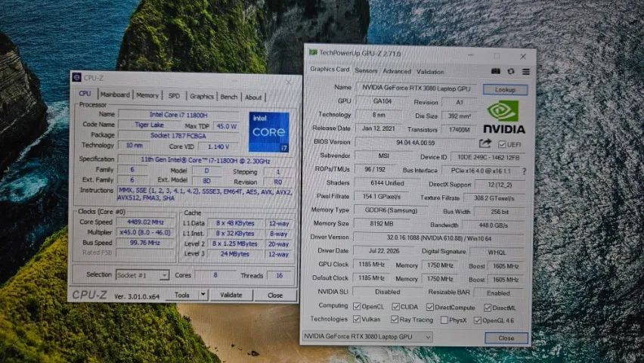Click the Intel Core i7 logo in CPU-Z
The width and height of the screenshot is (644, 363).
(268, 132)
